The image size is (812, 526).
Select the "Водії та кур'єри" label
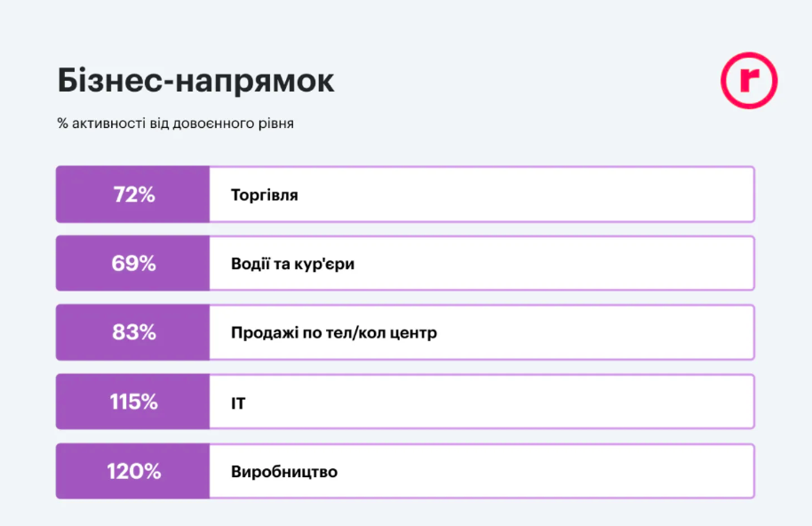(292, 264)
